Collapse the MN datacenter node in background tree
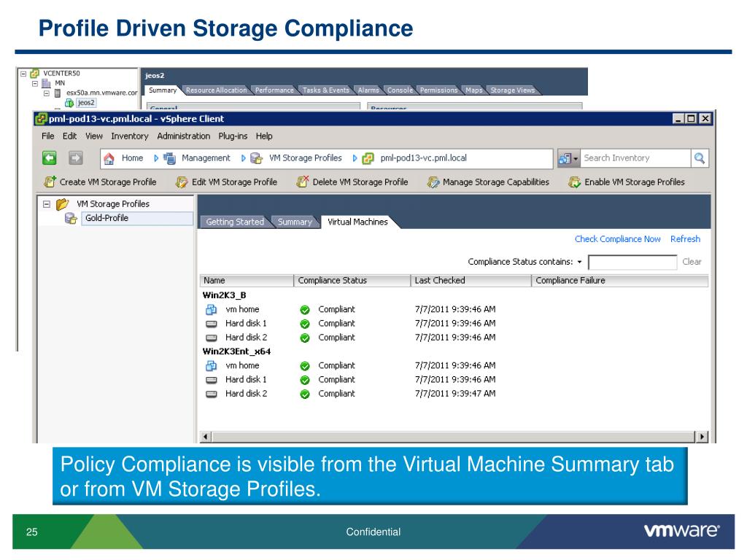747x560 pixels. (35, 83)
